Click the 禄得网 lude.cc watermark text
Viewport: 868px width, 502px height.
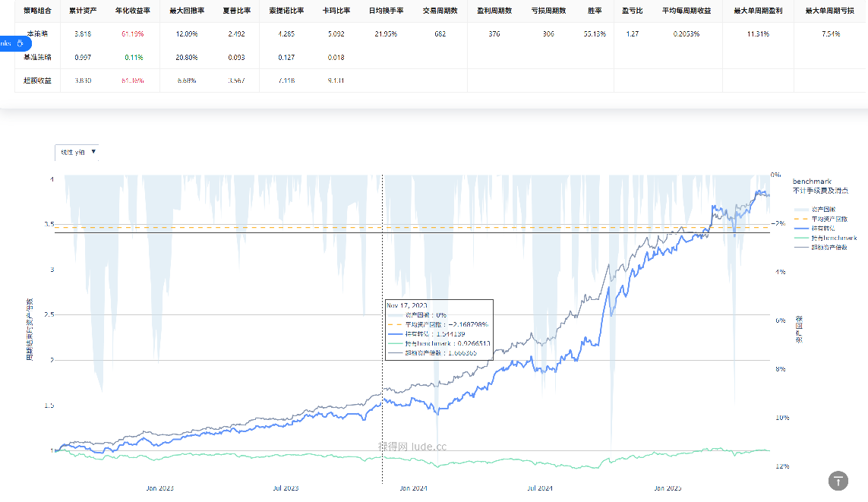tap(412, 446)
